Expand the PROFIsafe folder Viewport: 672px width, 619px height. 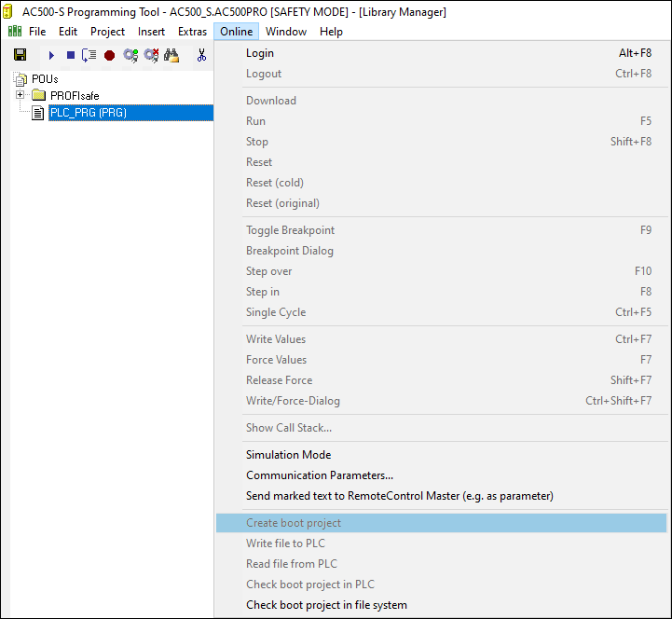[20, 95]
